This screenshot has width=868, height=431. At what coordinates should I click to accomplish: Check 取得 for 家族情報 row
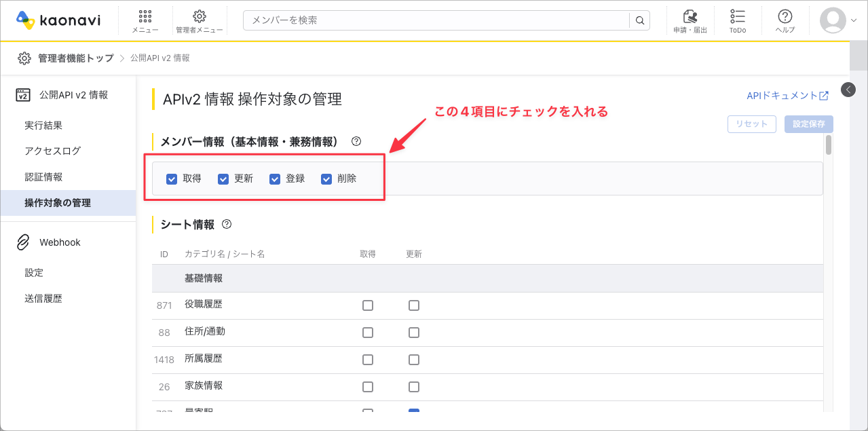coord(368,387)
